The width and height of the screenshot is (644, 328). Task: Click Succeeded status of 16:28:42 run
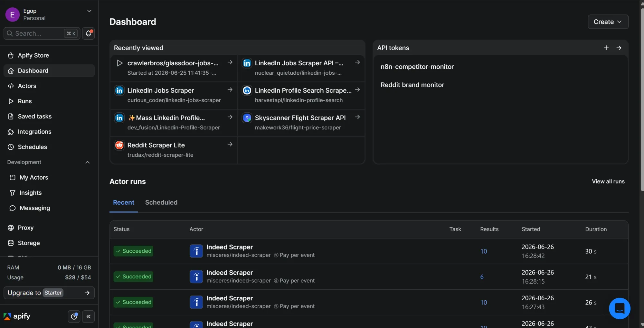tap(133, 251)
